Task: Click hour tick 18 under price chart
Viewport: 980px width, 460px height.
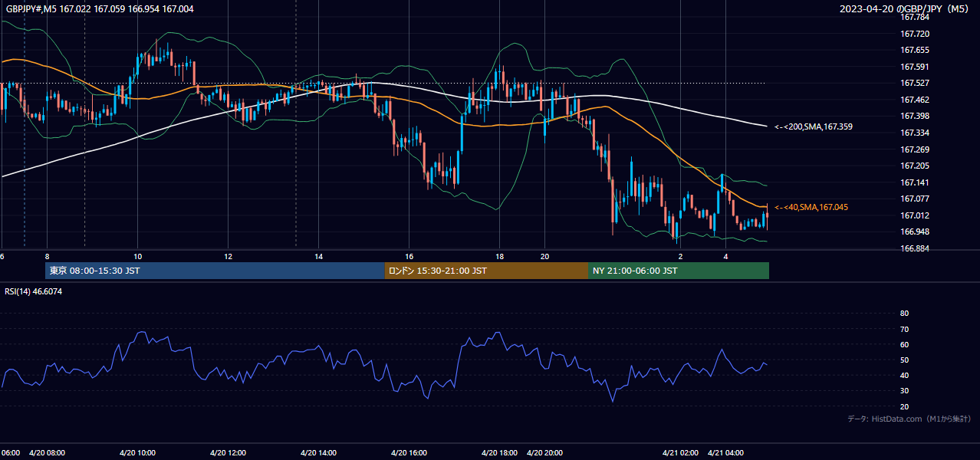Action: (x=499, y=256)
